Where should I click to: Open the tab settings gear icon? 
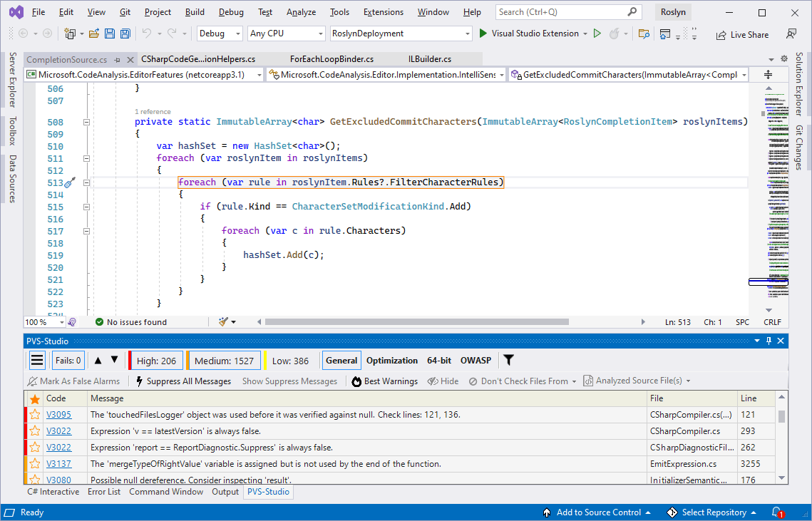coord(784,59)
